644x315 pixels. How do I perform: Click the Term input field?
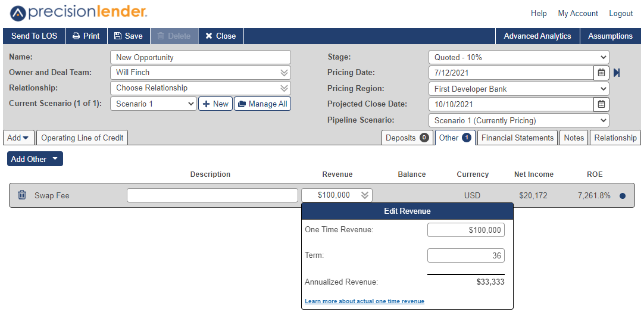click(466, 255)
